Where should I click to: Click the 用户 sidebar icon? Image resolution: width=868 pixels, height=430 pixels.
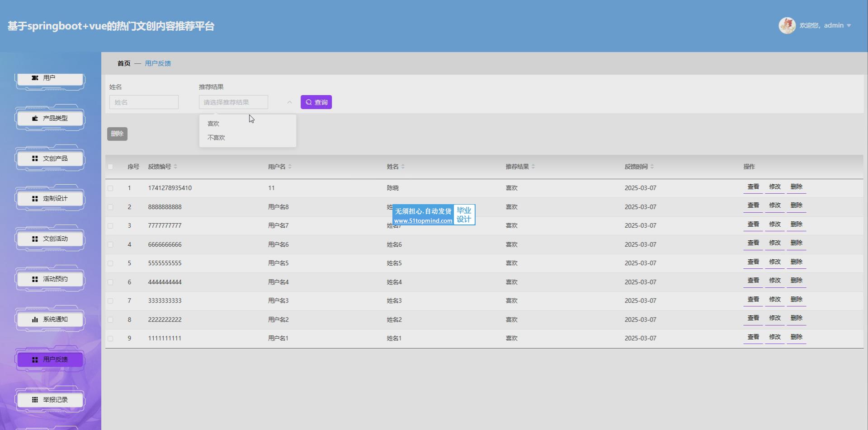pyautogui.click(x=35, y=78)
